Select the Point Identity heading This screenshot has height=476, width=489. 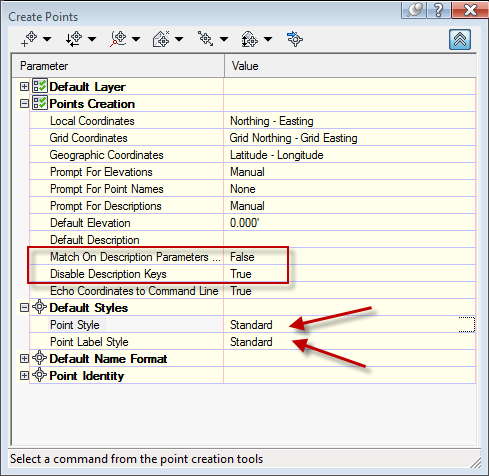pyautogui.click(x=87, y=376)
